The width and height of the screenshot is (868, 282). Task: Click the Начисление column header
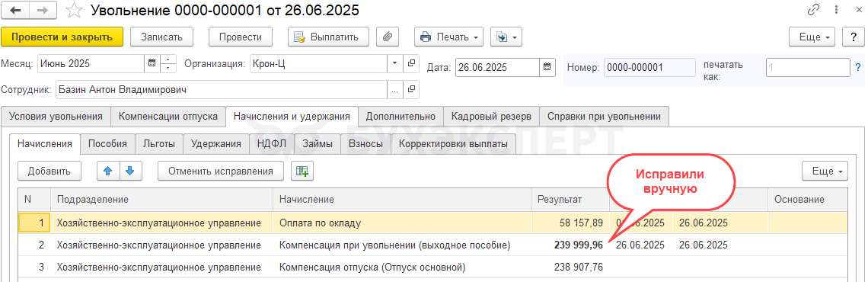[402, 200]
